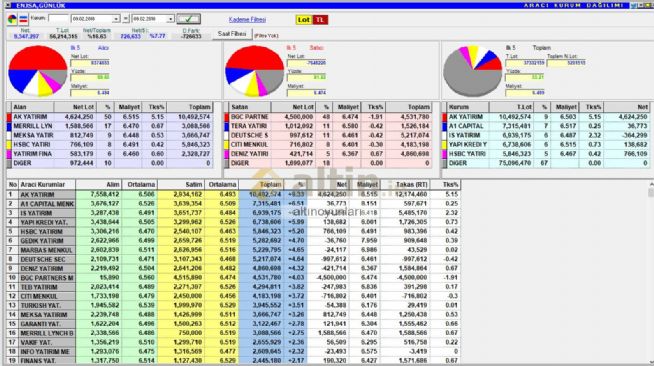Confirm with the green checkmark button
Screen dimensions: 654x366
click(189, 19)
